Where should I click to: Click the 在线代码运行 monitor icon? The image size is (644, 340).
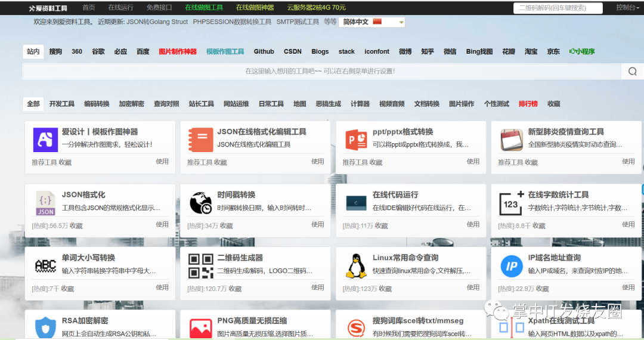tap(356, 203)
